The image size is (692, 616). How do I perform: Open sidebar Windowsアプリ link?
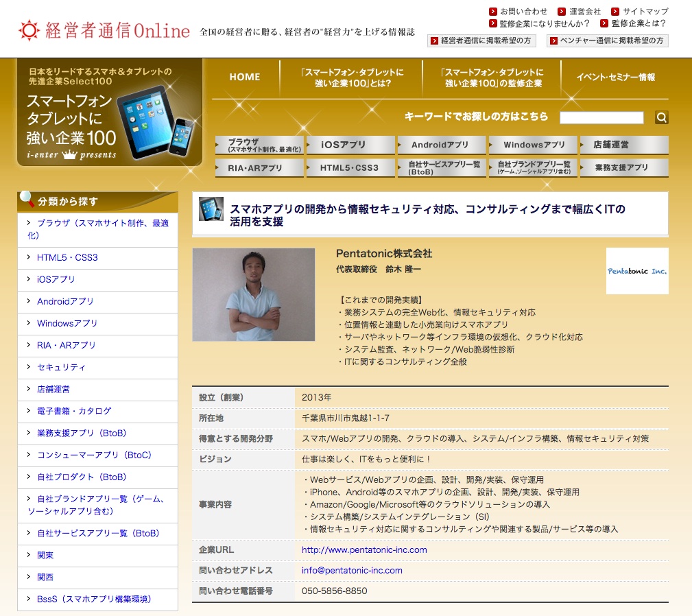click(x=67, y=324)
